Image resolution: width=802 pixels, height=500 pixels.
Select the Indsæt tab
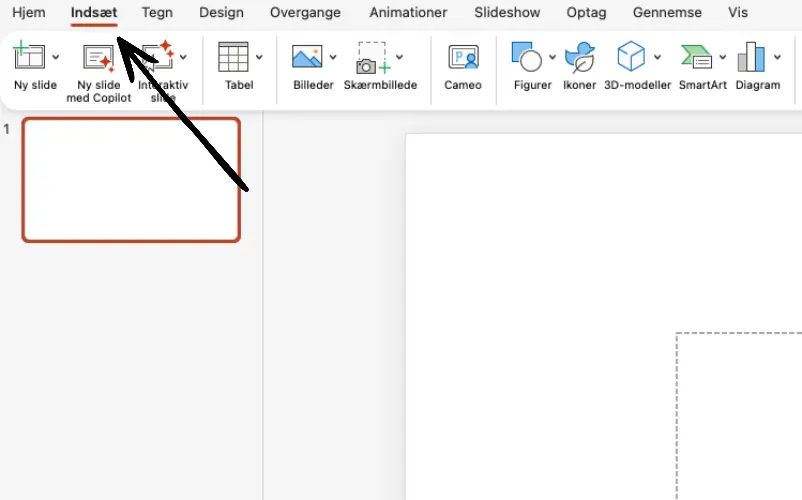(94, 12)
